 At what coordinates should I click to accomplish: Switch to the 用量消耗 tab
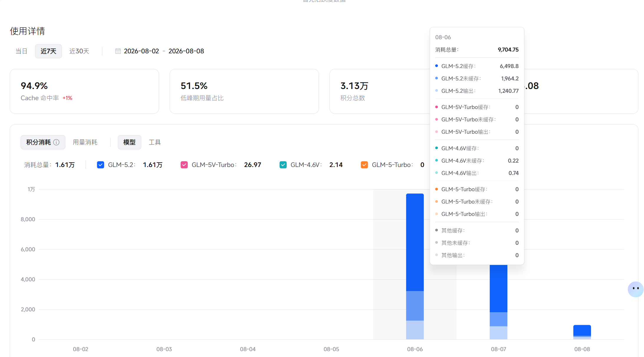coord(85,142)
